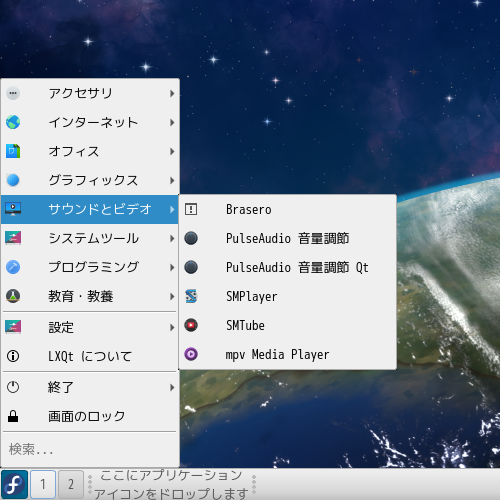Click the SMTube red icon

[191, 325]
